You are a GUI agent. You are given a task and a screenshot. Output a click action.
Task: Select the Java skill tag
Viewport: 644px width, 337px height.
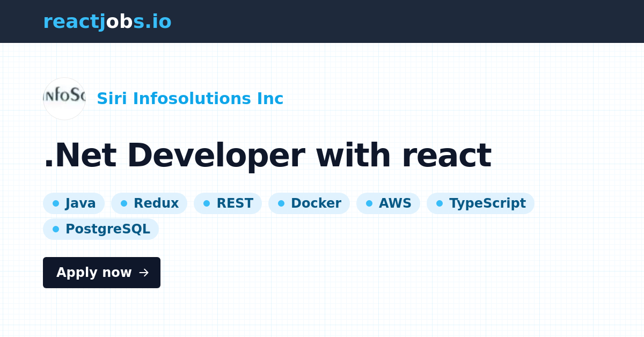click(x=74, y=203)
